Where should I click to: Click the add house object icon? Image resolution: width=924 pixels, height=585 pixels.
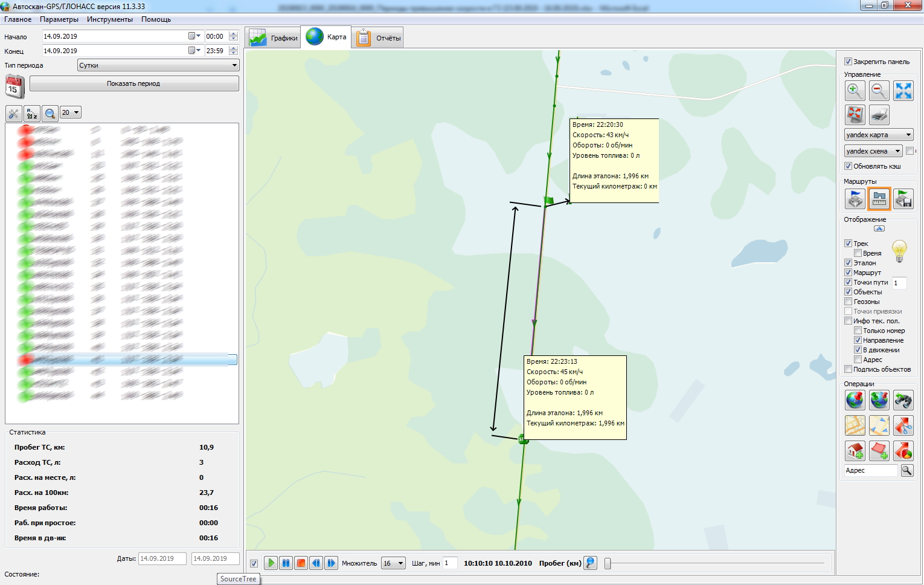click(x=855, y=451)
